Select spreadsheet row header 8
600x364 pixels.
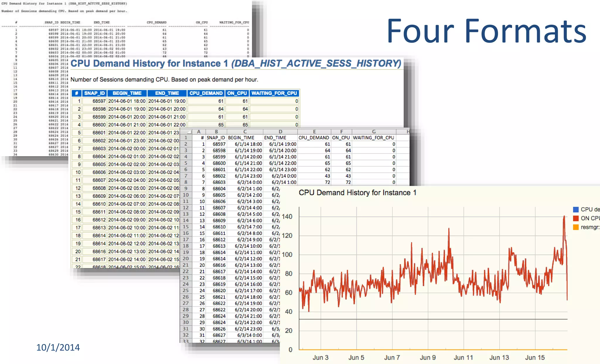186,182
